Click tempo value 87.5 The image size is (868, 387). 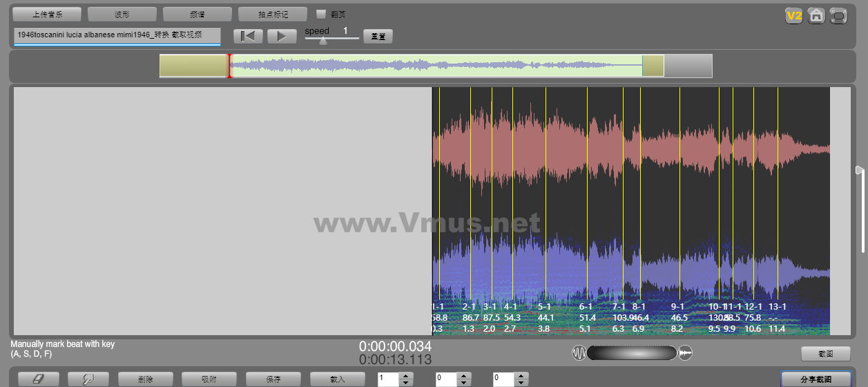492,317
